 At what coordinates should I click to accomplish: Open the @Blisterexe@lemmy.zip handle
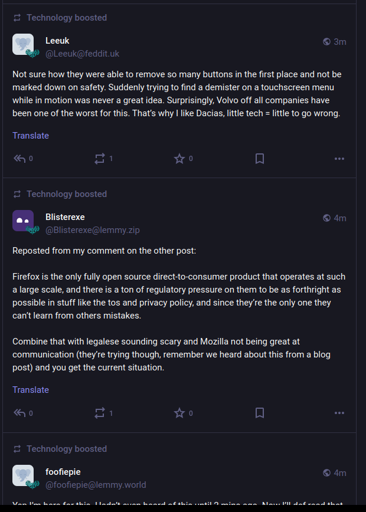(93, 230)
